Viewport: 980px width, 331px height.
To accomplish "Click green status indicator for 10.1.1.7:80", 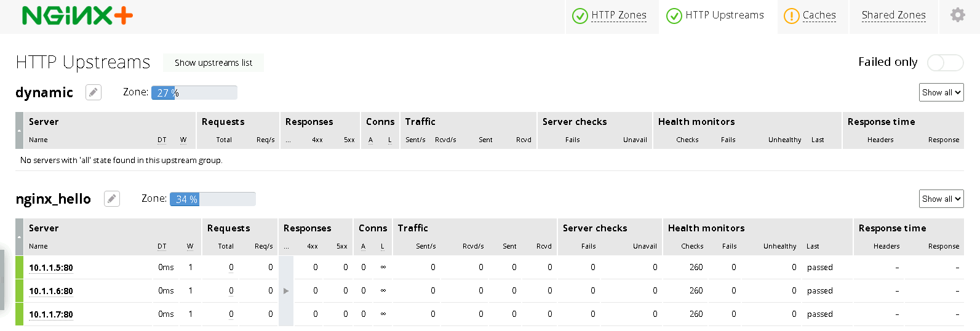I will click(19, 314).
